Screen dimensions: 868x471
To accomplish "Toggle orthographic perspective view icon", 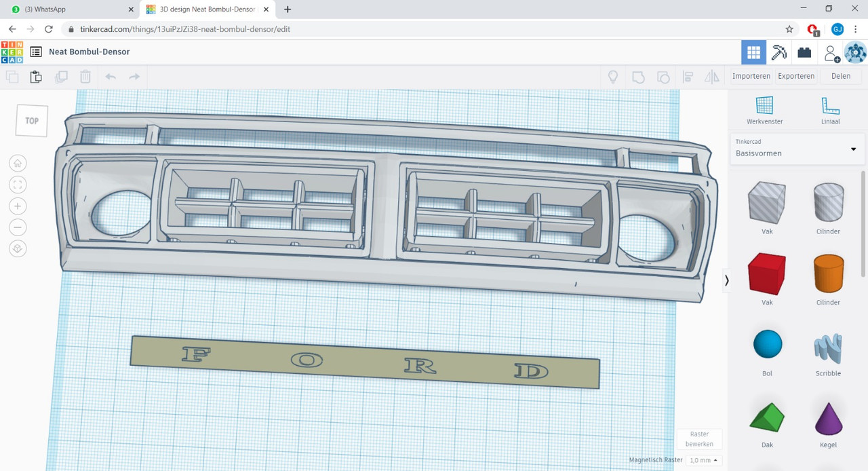I will click(x=18, y=249).
